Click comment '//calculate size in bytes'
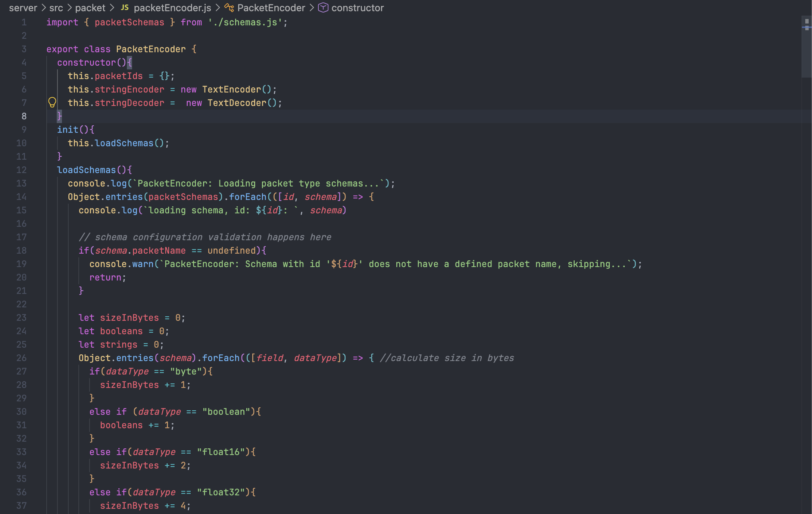The width and height of the screenshot is (812, 514). pos(447,358)
